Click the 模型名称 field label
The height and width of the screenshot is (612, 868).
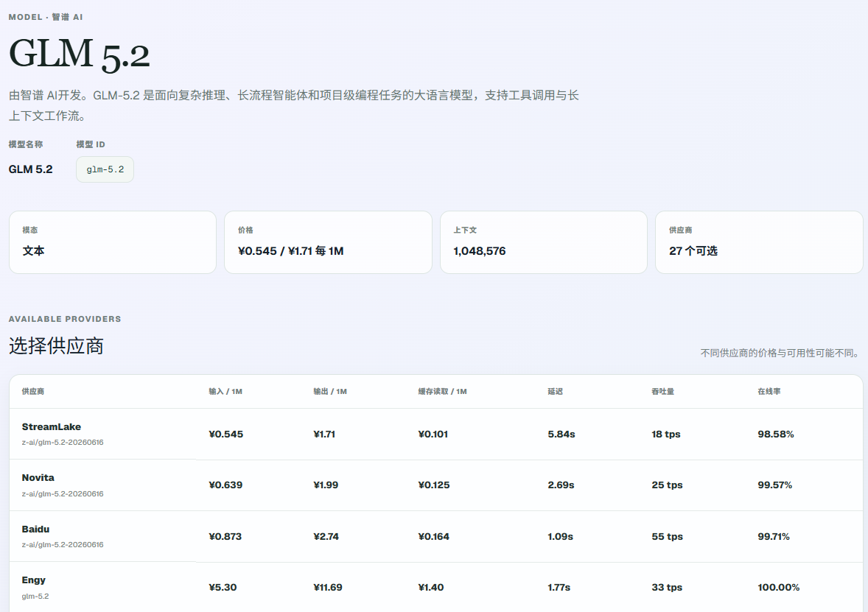coord(26,144)
